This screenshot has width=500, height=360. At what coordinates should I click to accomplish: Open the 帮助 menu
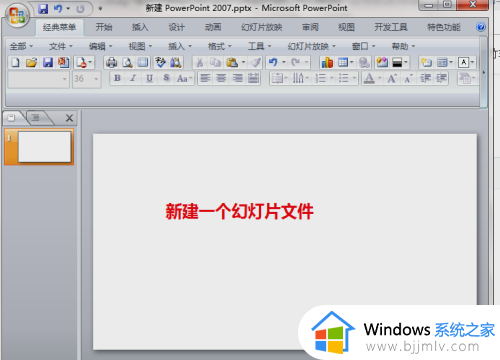click(x=403, y=46)
